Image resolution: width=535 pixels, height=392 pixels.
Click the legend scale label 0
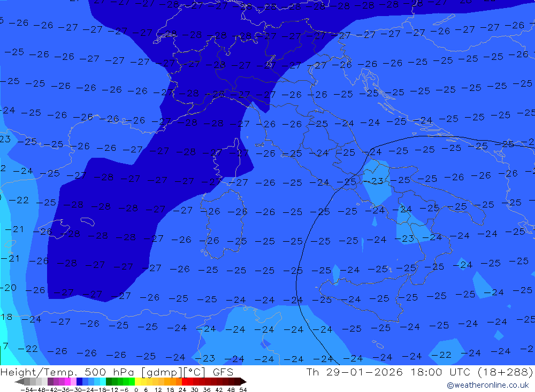click(136, 390)
